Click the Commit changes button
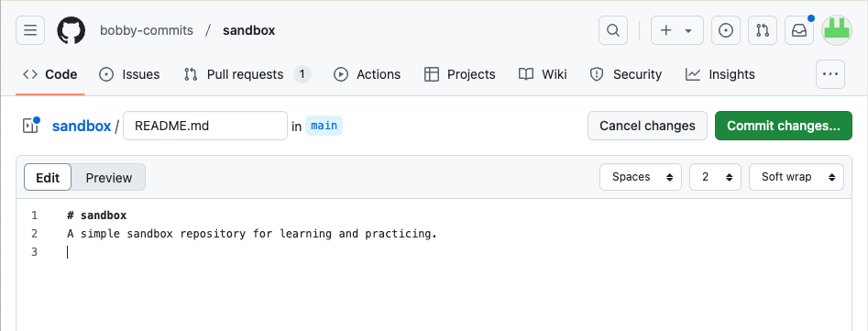Screen dimensions: 868x331 [784, 126]
